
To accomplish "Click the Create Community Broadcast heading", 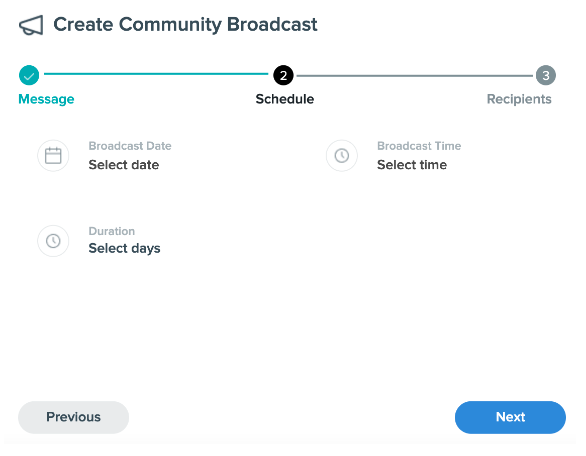I will (185, 25).
